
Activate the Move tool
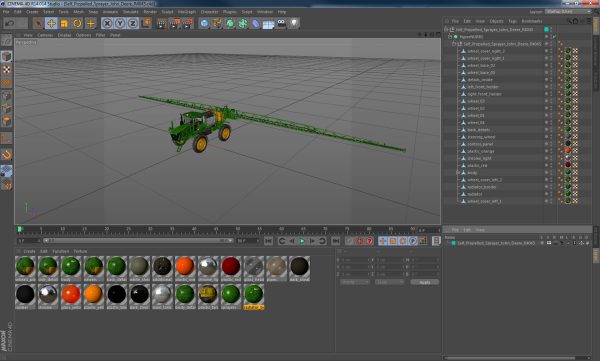51,24
